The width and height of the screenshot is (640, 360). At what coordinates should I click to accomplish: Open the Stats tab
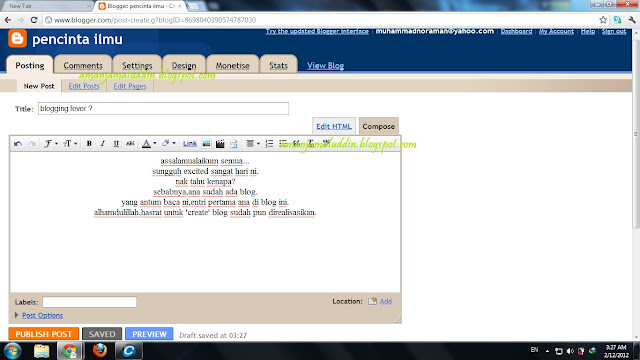coord(278,65)
